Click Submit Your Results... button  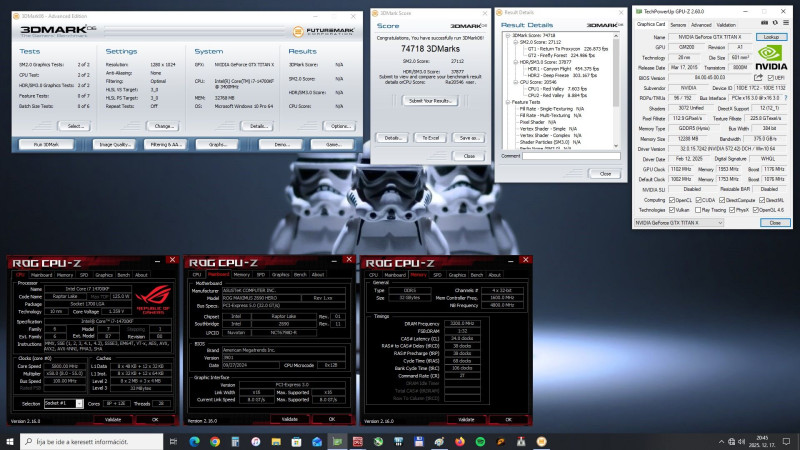pyautogui.click(x=430, y=101)
